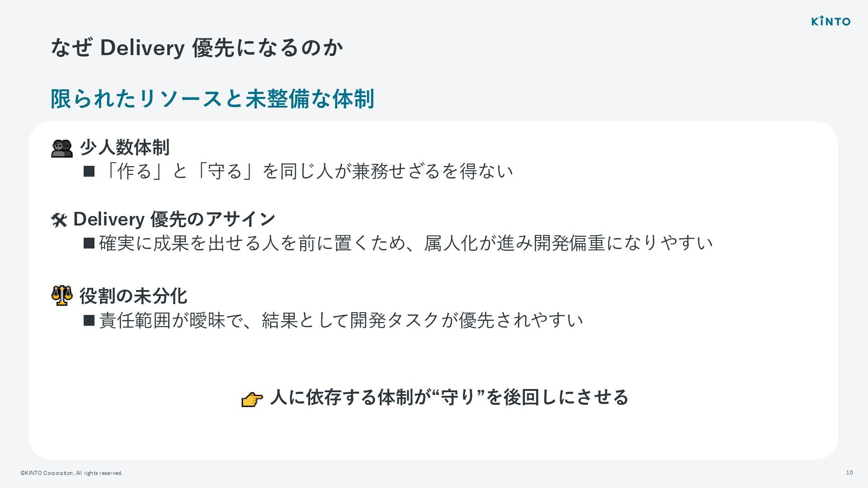Screen dimensions: 868x488
Task: Click the hammer and wrench icon
Action: point(59,220)
